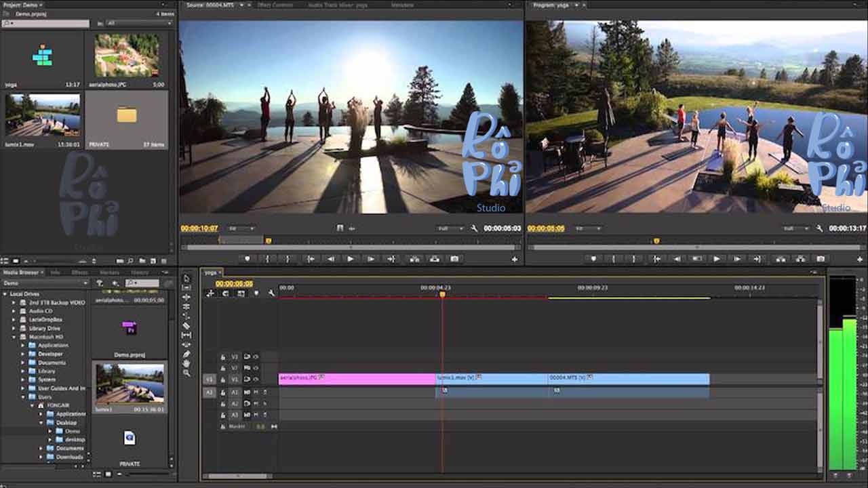Choose the Hand tool
The height and width of the screenshot is (488, 868).
(186, 363)
